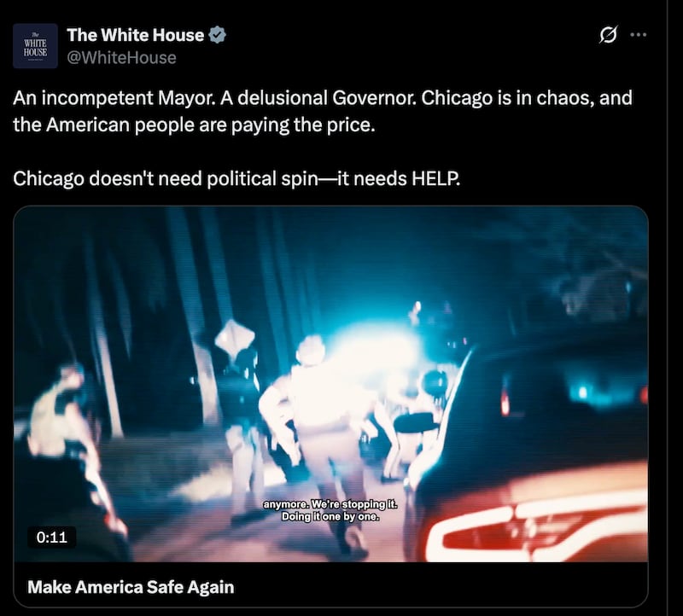683x616 pixels.
Task: Click 'Doing it one by one' caption line
Action: tap(330, 517)
